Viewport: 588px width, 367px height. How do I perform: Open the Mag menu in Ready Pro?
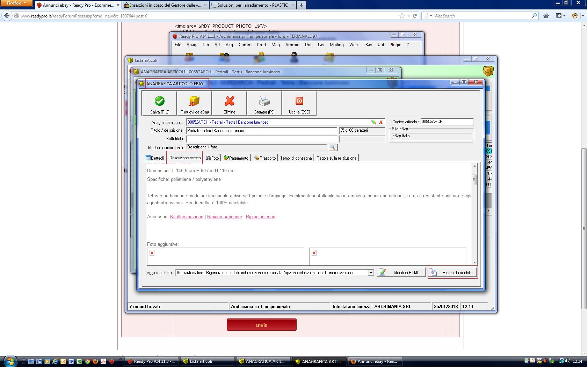pyautogui.click(x=276, y=45)
